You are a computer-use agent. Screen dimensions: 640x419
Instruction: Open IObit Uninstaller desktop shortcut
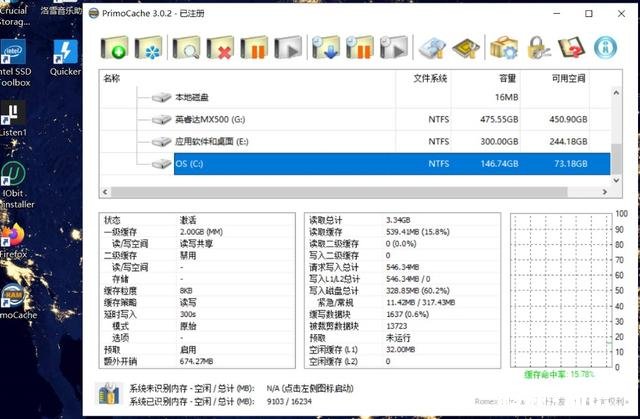point(16,184)
